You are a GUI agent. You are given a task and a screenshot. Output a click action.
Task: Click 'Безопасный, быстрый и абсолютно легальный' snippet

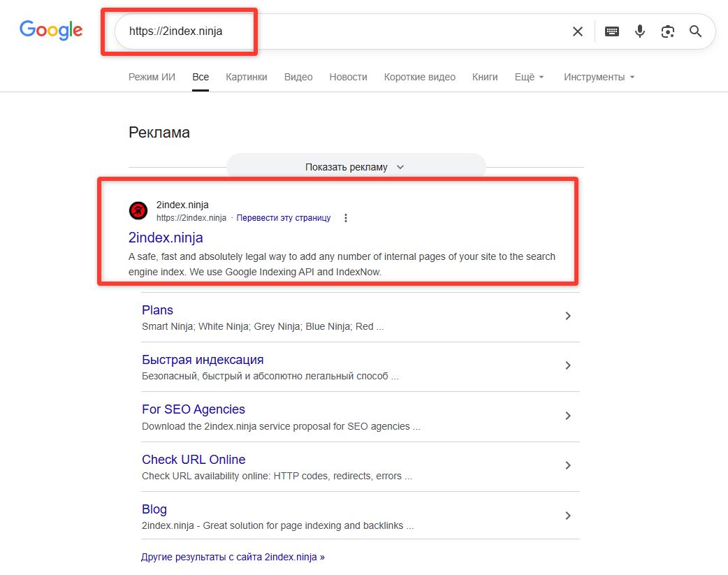[270, 376]
